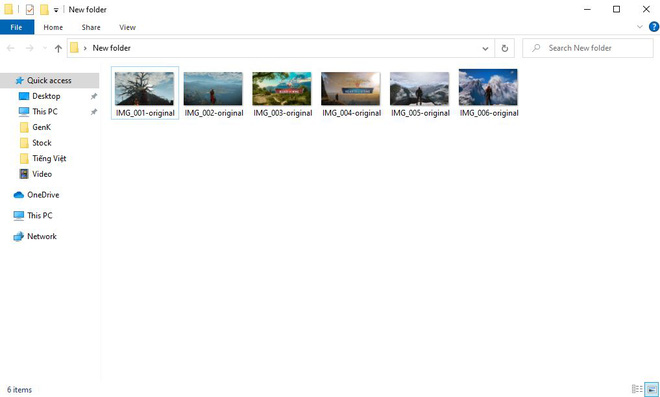Click the 6 items status bar text
The width and height of the screenshot is (660, 397).
click(x=19, y=390)
